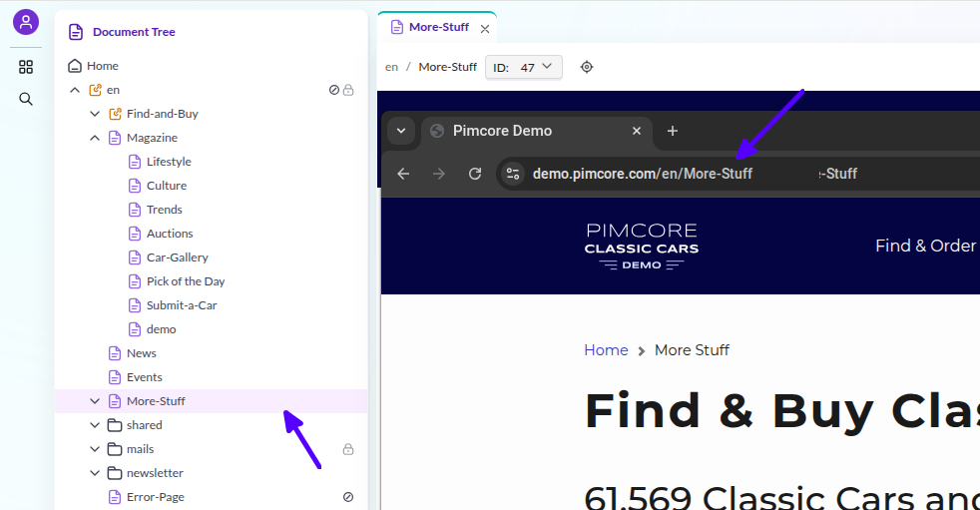Open the search magnifier icon in sidebar
980x510 pixels.
[26, 99]
